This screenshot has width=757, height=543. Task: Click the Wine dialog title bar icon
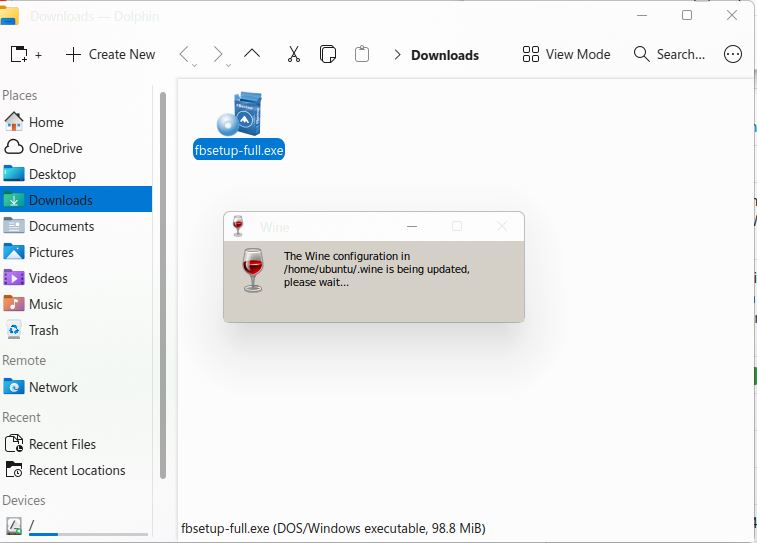[238, 226]
